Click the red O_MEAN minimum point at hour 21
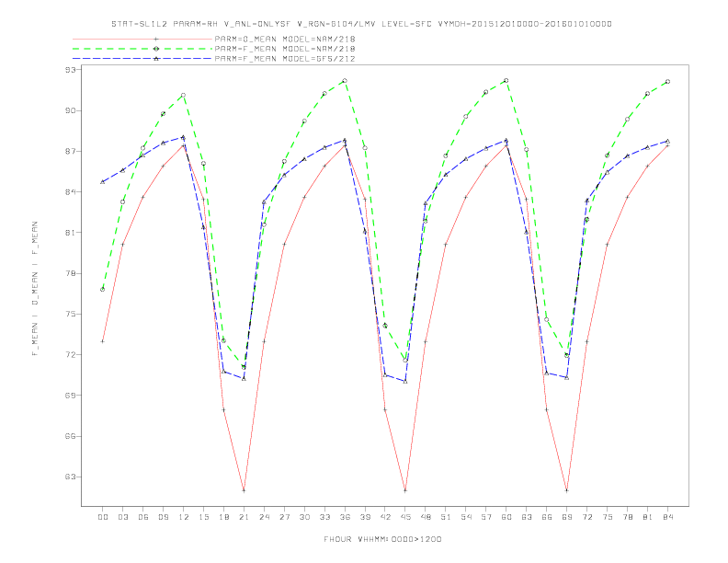Image resolution: width=728 pixels, height=563 pixels. (244, 490)
